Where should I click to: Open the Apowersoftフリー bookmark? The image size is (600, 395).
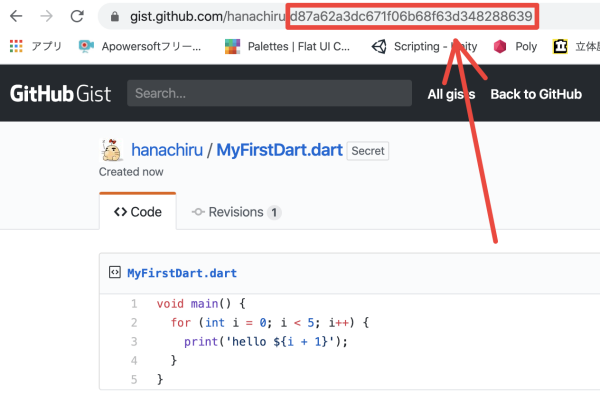[x=140, y=46]
